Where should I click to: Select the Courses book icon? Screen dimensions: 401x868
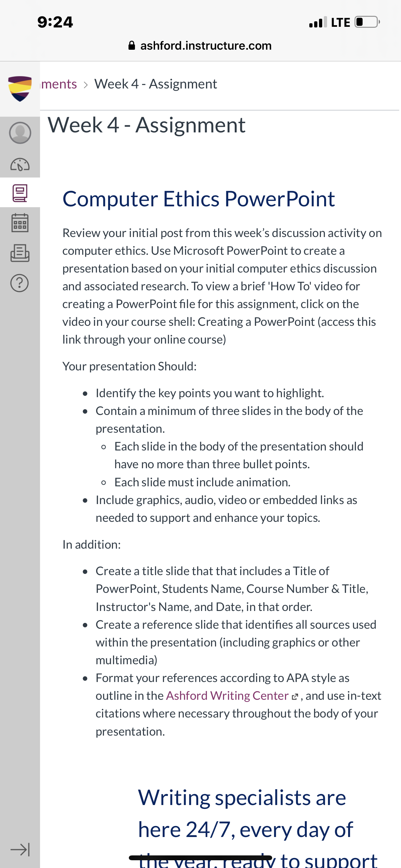point(20,193)
